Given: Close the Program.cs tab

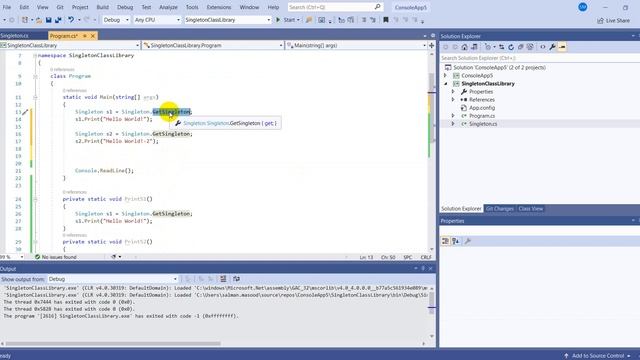Looking at the screenshot, I should [93, 36].
